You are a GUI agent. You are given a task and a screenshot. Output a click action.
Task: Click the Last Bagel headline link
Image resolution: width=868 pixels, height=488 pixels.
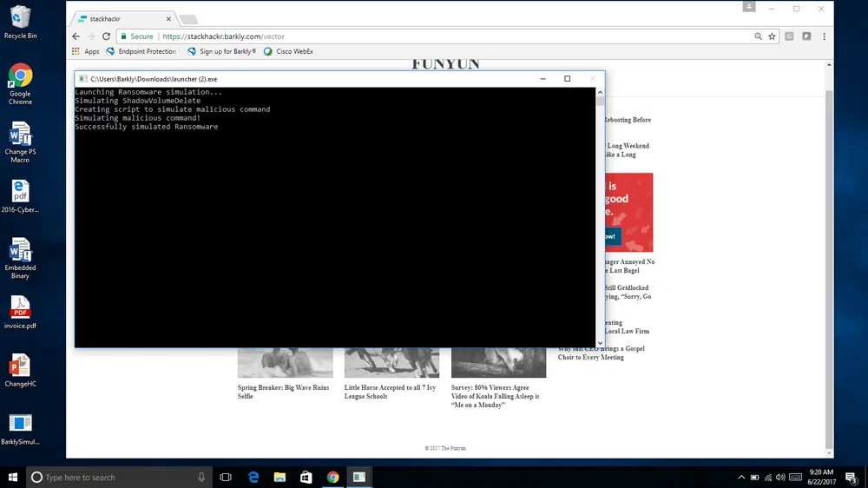point(629,266)
